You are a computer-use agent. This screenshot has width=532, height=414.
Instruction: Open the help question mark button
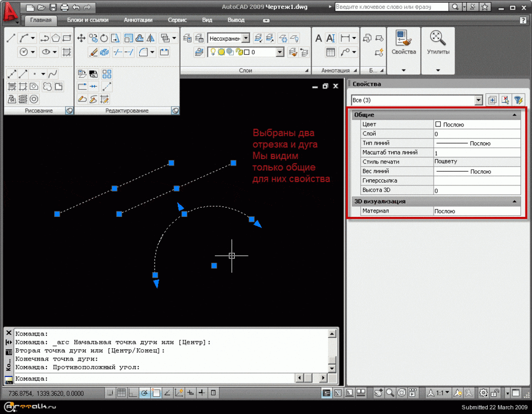pos(523,20)
